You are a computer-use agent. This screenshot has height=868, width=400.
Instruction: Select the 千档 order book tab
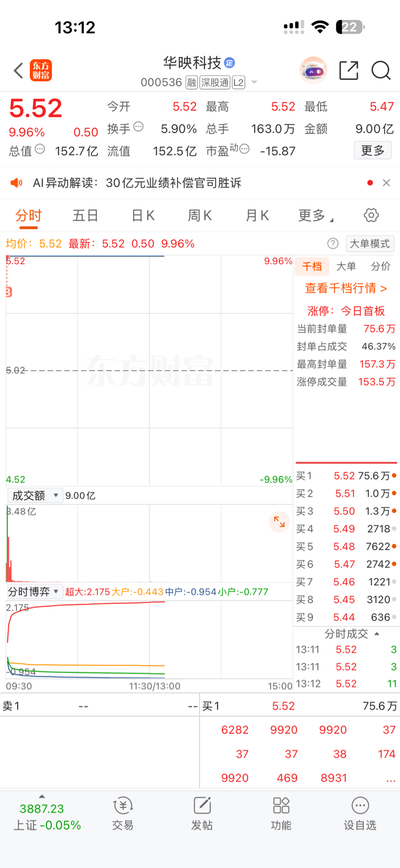[x=312, y=266]
